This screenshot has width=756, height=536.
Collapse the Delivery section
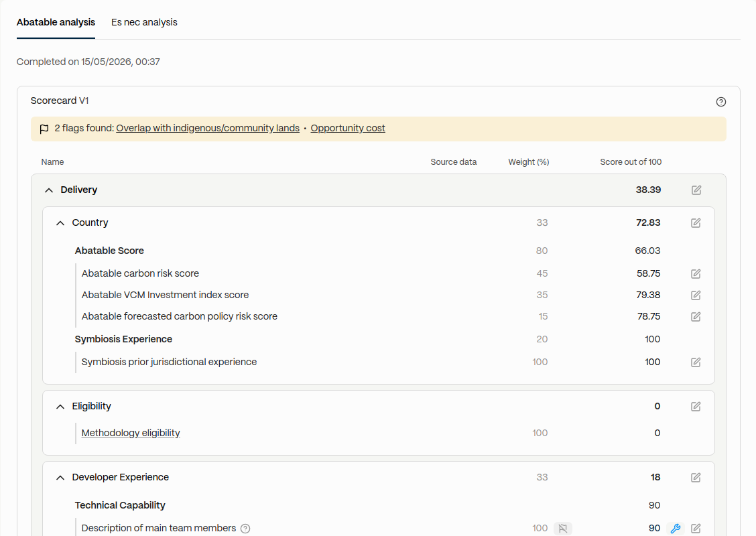[x=49, y=190]
